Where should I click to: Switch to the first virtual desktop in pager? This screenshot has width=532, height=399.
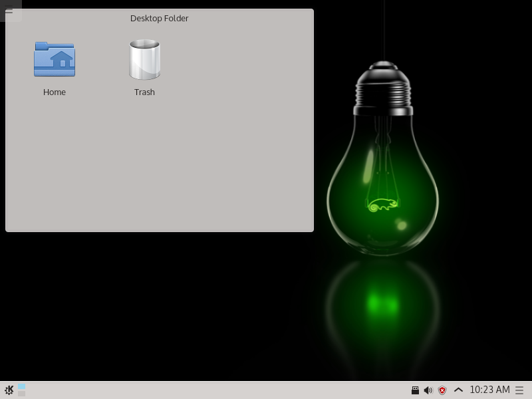pyautogui.click(x=21, y=386)
